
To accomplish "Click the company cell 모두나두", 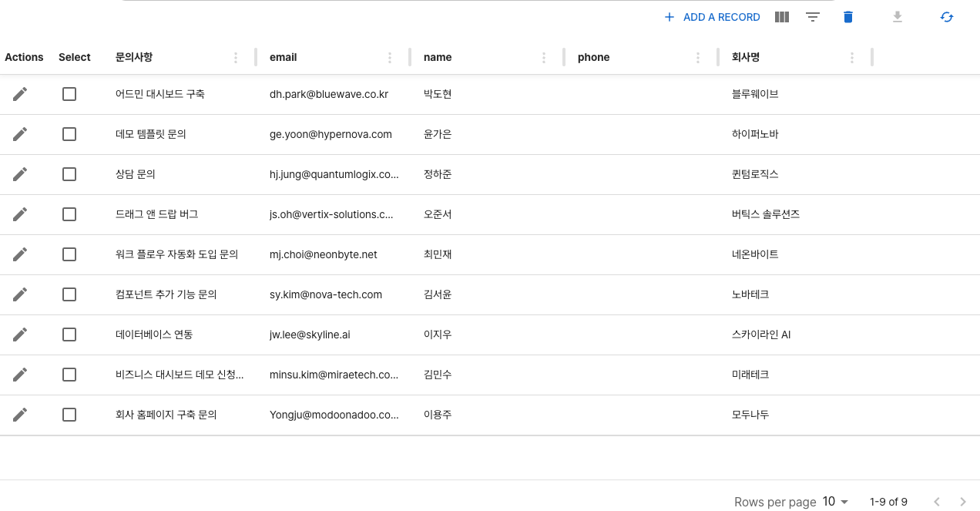I will point(750,415).
